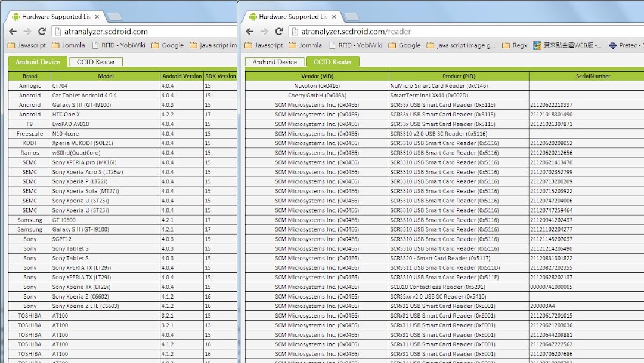Screen dimensions: 644x363
Task: Open Javascript bookmark folder in left window
Action: click(27, 45)
